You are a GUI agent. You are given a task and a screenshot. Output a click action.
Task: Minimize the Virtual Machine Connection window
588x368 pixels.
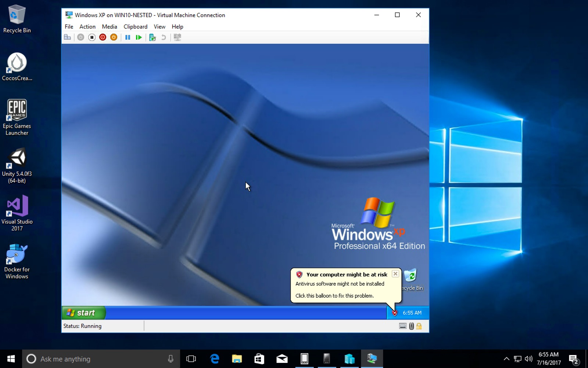(x=376, y=15)
